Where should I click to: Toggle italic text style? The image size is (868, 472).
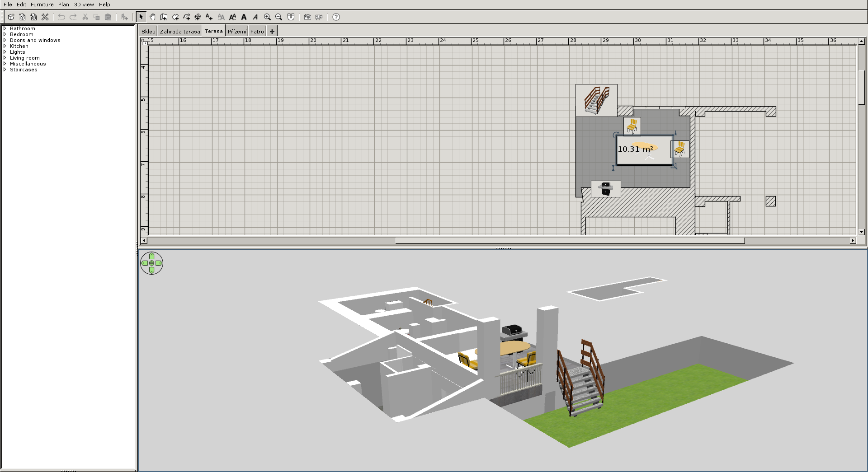click(255, 17)
